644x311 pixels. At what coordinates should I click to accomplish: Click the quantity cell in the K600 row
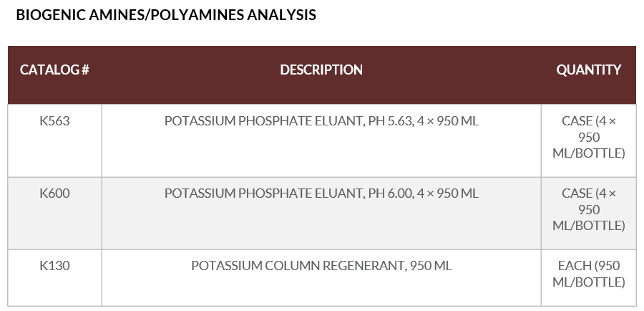pyautogui.click(x=588, y=210)
